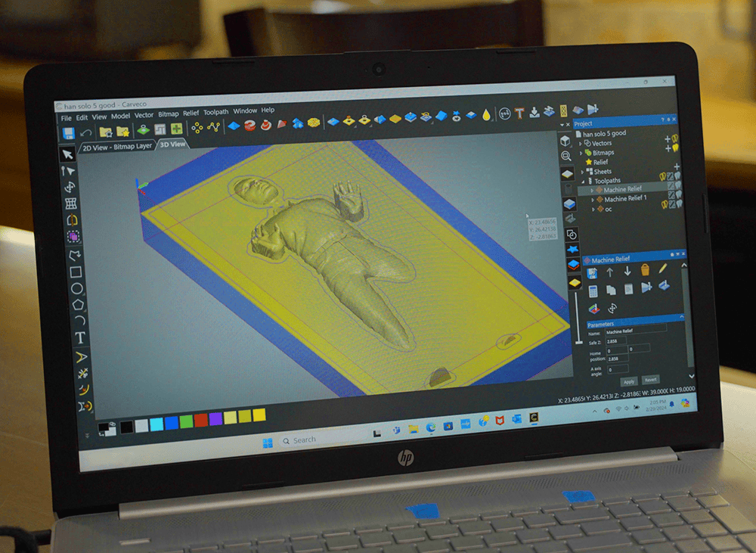This screenshot has height=553, width=756.
Task: Click the Apply button
Action: tap(629, 382)
